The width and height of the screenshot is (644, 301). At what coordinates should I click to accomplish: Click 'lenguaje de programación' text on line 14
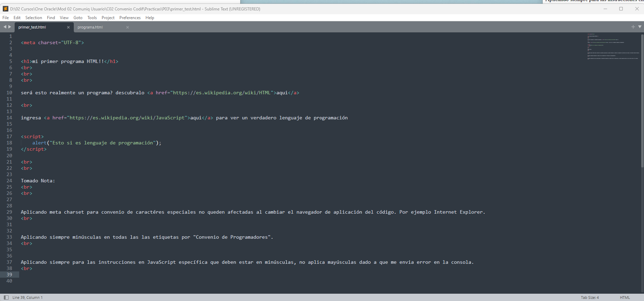313,118
